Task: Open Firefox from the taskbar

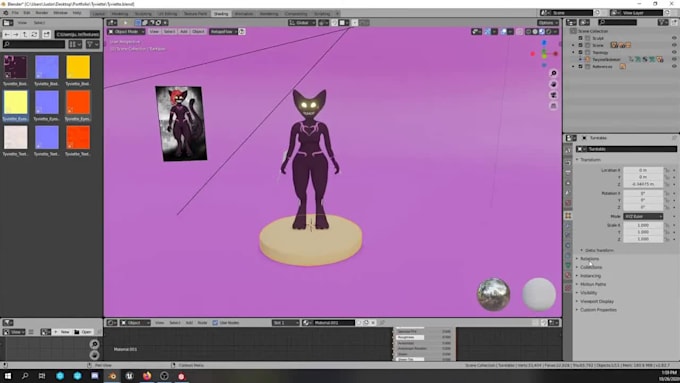Action: pyautogui.click(x=147, y=376)
